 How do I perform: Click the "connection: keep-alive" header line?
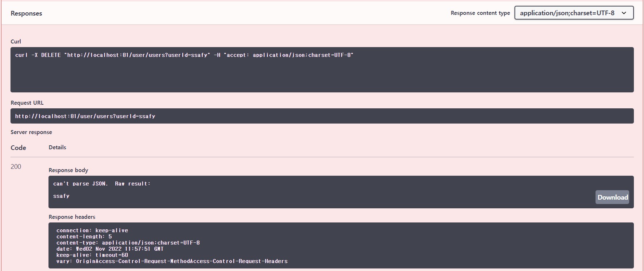point(92,230)
